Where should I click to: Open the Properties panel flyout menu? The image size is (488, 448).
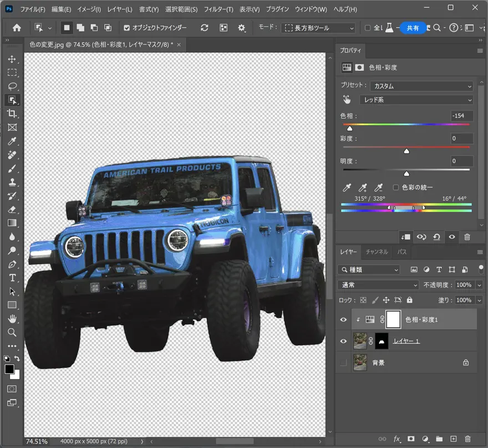480,50
